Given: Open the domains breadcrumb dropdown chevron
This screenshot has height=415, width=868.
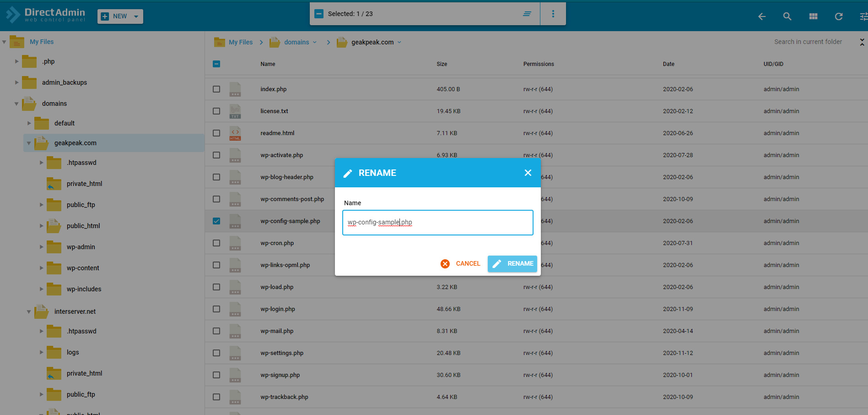Looking at the screenshot, I should coord(315,42).
